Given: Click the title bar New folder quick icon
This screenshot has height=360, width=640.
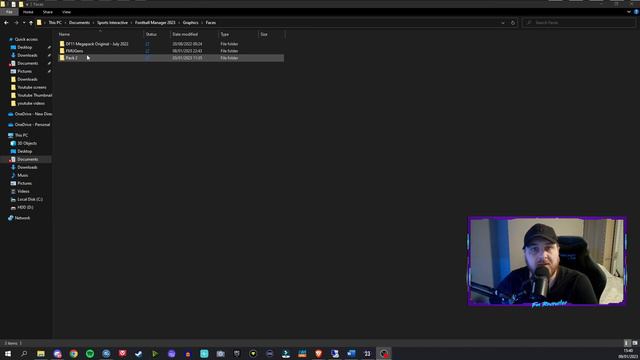Looking at the screenshot, I should (x=21, y=4).
